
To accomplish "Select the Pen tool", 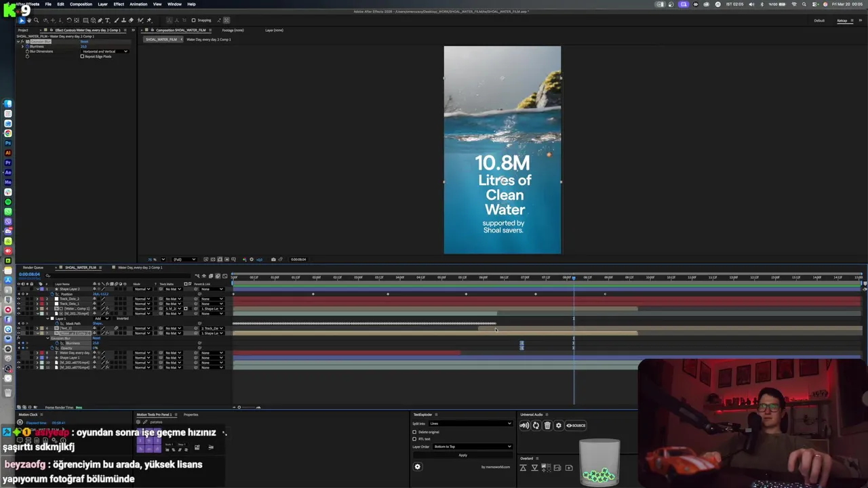I will coord(100,20).
